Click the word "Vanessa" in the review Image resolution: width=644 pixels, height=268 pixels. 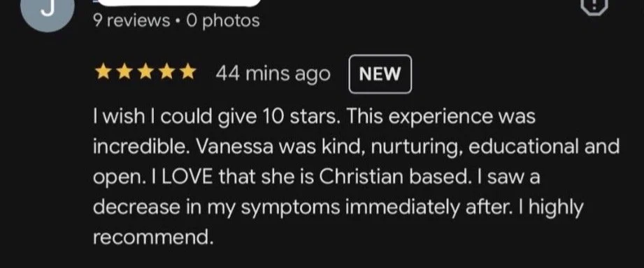(235, 148)
